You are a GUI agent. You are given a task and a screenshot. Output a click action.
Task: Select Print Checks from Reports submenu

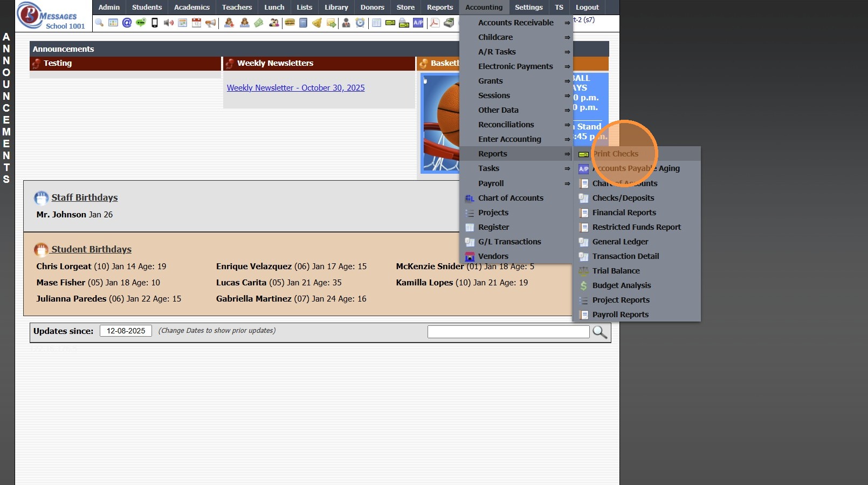(x=636, y=154)
